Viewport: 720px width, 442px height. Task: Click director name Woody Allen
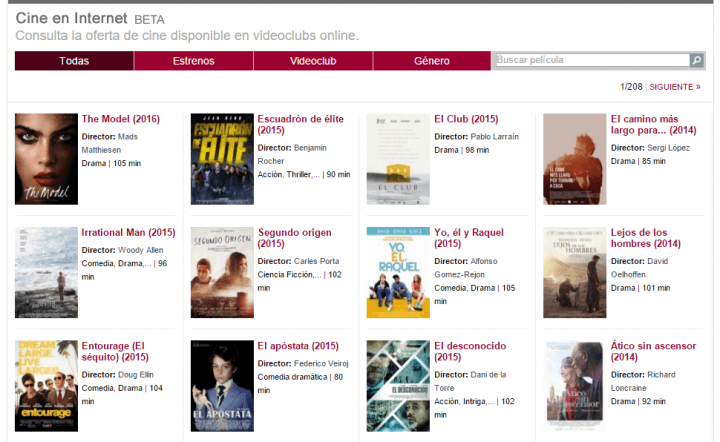tap(141, 250)
